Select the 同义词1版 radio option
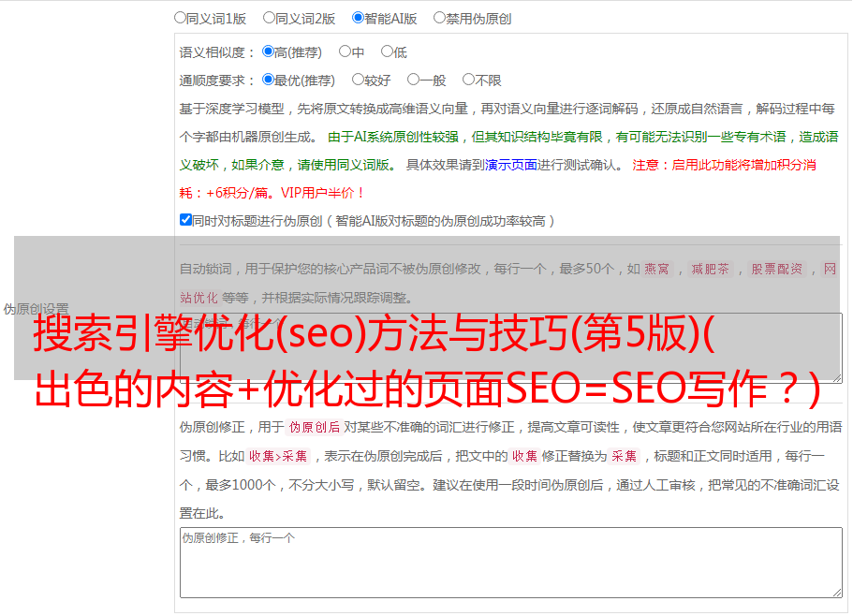 click(180, 18)
